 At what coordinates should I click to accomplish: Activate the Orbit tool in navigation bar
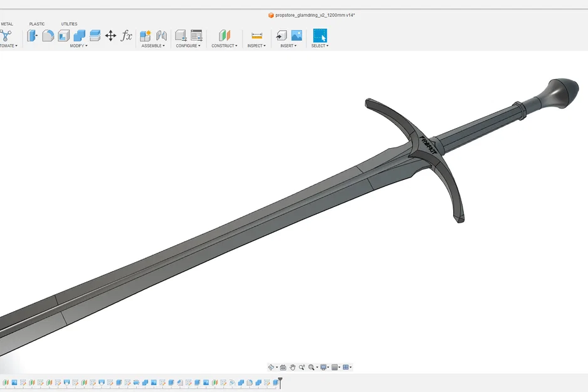pyautogui.click(x=271, y=367)
